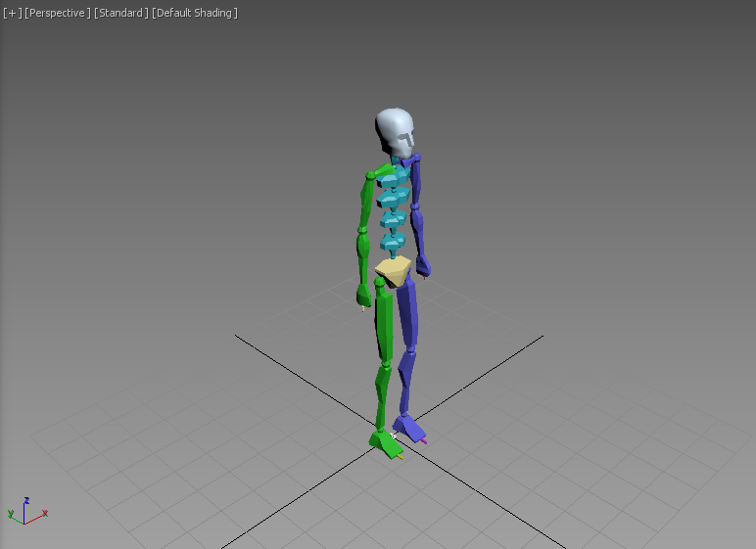Image resolution: width=756 pixels, height=549 pixels.
Task: Open the Perspective viewport view menu
Action: (58, 13)
